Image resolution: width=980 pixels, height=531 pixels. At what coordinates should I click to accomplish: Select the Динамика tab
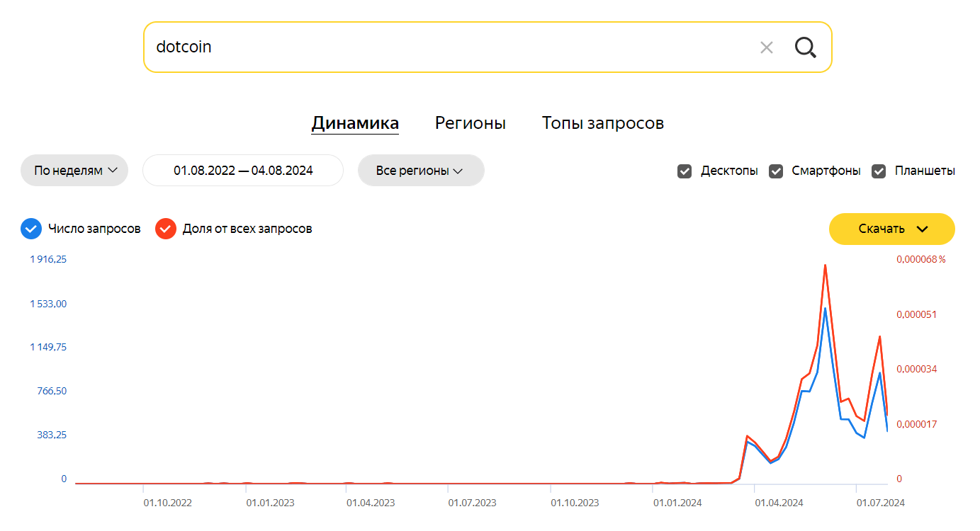355,123
